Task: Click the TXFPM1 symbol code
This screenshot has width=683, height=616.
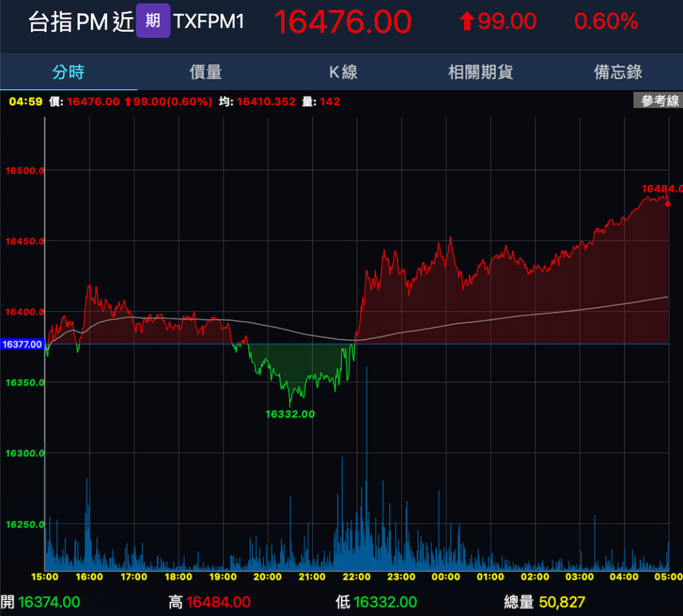Action: tap(209, 22)
